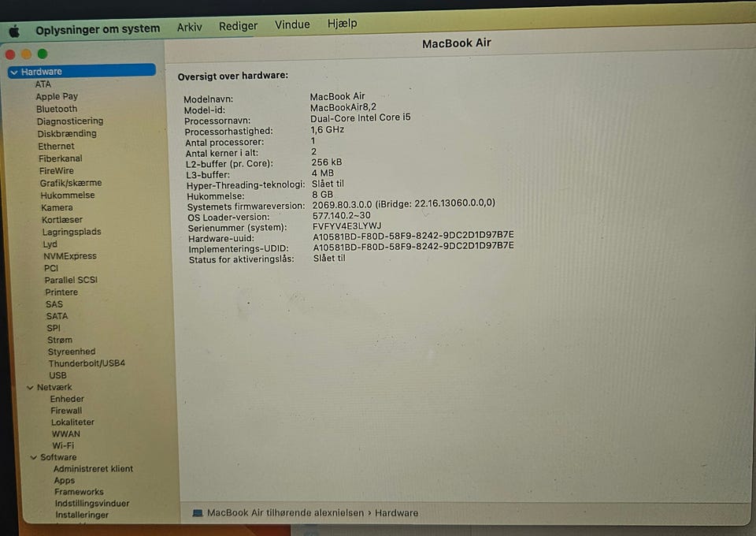756x536 pixels.
Task: Select PCI in the sidebar
Action: coord(51,268)
